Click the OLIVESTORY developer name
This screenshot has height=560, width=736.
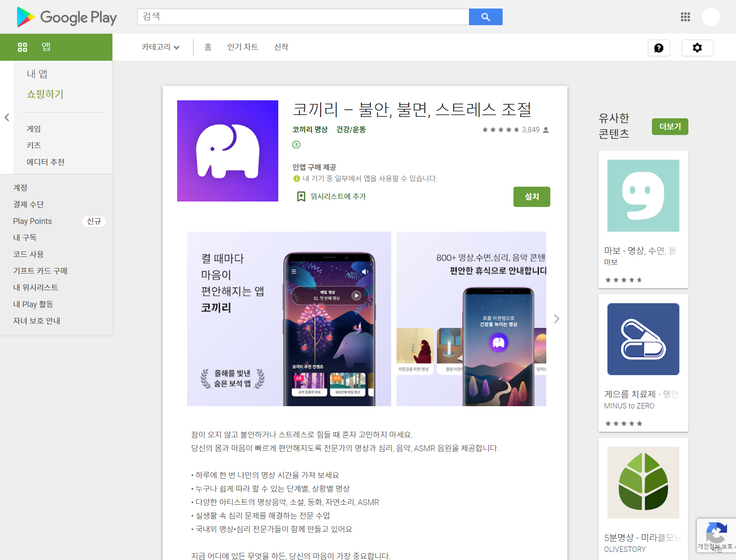coord(624,549)
